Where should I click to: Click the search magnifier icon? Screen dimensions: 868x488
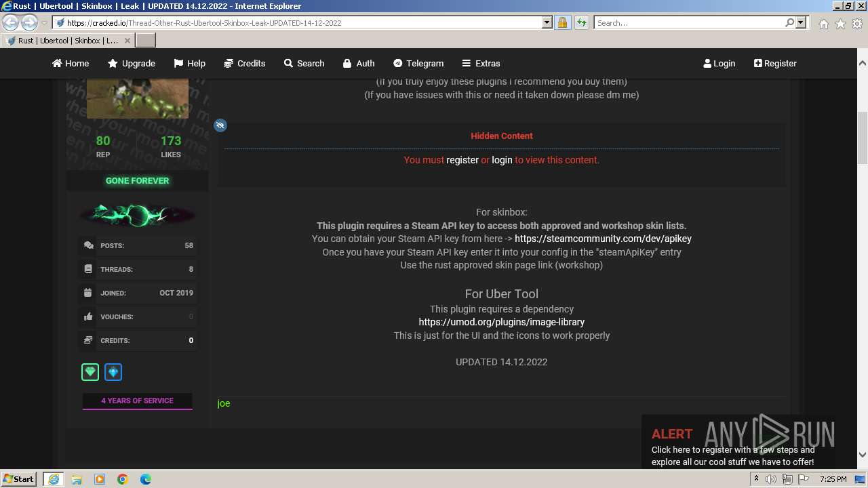[789, 22]
